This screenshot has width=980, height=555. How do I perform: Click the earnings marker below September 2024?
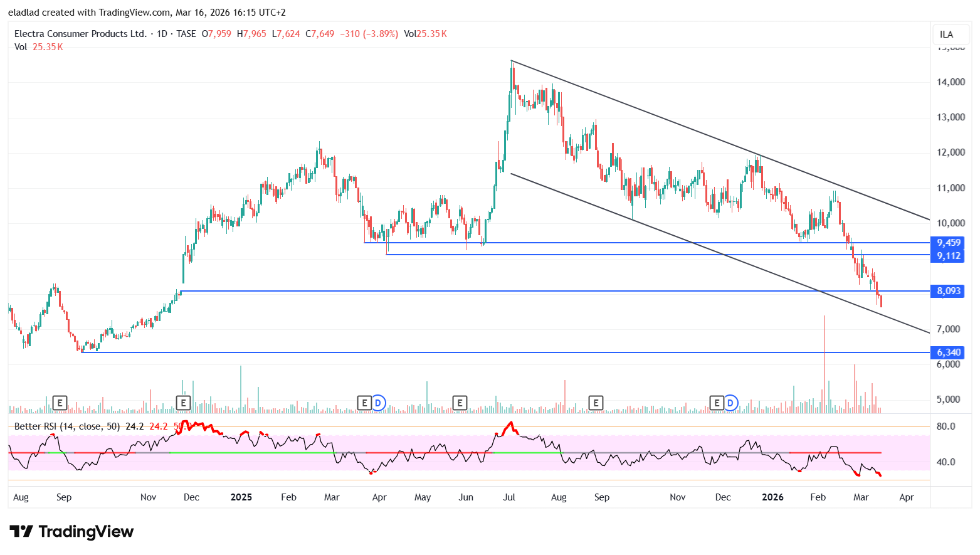60,403
